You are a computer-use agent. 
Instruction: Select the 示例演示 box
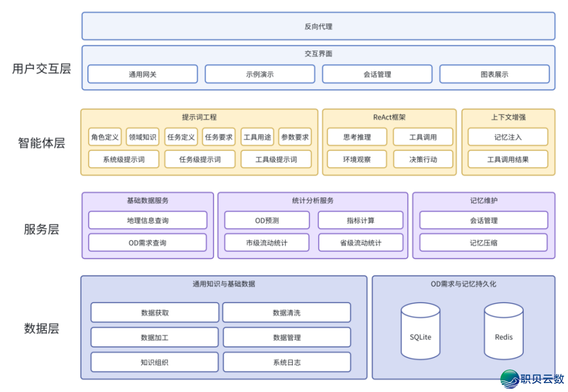[x=260, y=74]
